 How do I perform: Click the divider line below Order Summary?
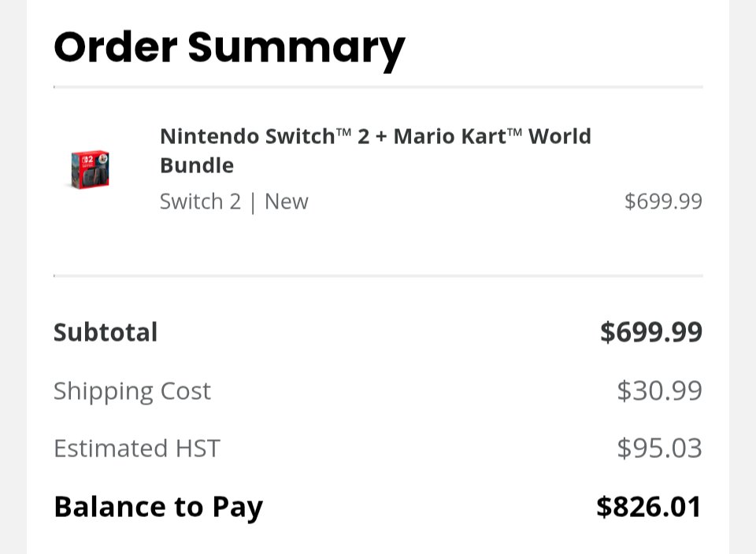[378, 87]
